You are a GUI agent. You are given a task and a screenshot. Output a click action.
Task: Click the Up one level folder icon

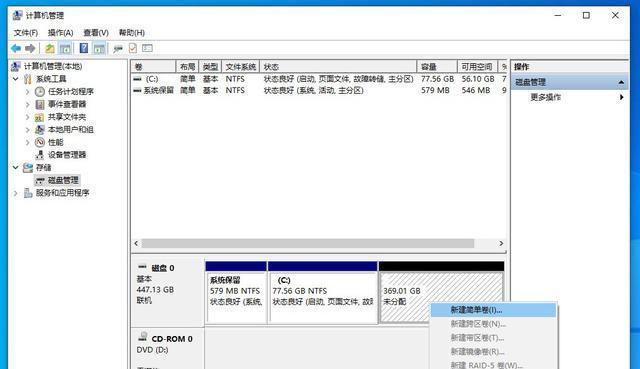tap(49, 49)
